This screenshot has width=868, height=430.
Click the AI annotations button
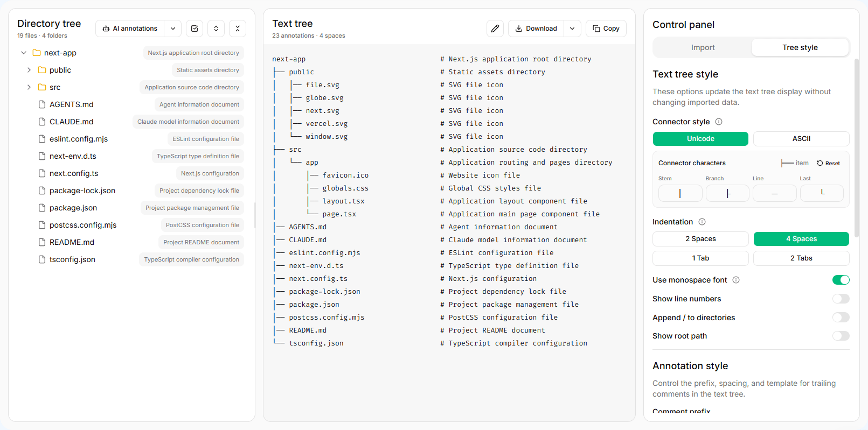pyautogui.click(x=130, y=29)
